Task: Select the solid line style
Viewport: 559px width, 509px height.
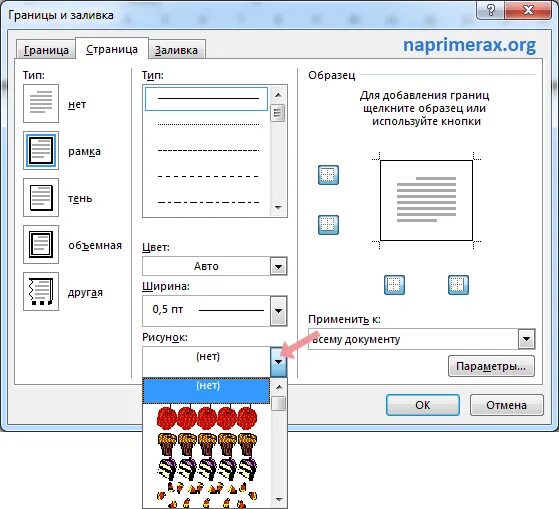Action: pyautogui.click(x=206, y=99)
